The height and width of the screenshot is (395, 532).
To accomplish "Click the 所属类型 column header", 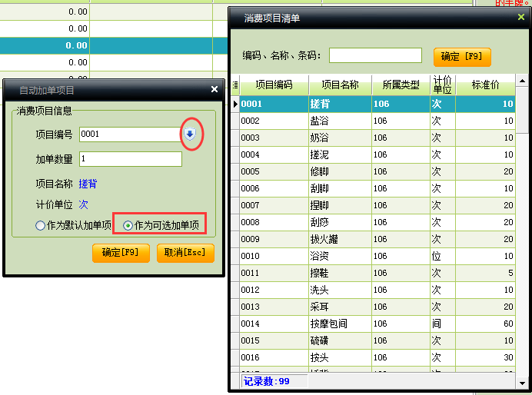I will pos(401,85).
